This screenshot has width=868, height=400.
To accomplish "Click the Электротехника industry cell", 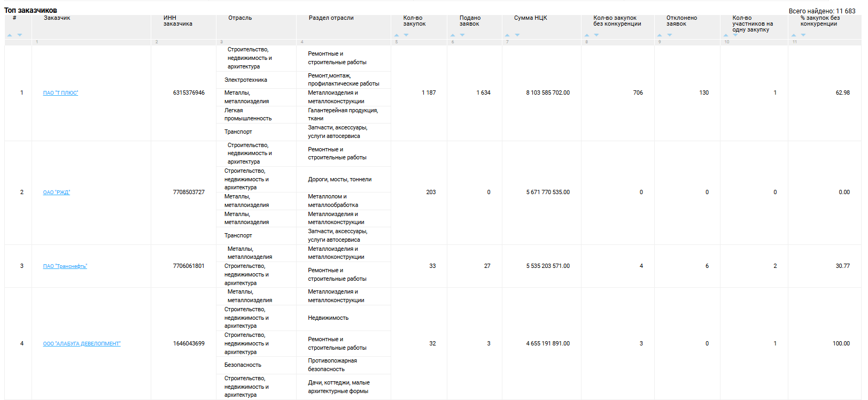I will pos(246,80).
